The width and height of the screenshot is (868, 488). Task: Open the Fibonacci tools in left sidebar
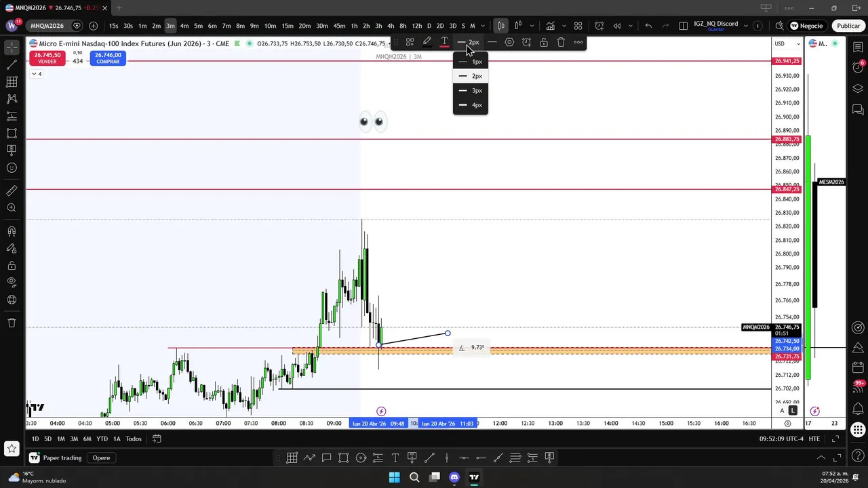pos(12,82)
